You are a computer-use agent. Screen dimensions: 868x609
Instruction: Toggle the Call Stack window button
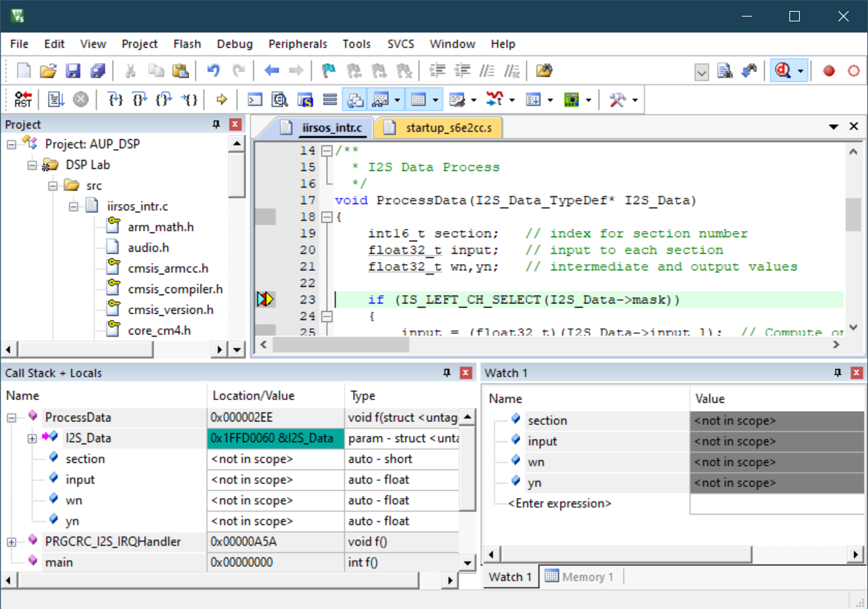tap(355, 100)
